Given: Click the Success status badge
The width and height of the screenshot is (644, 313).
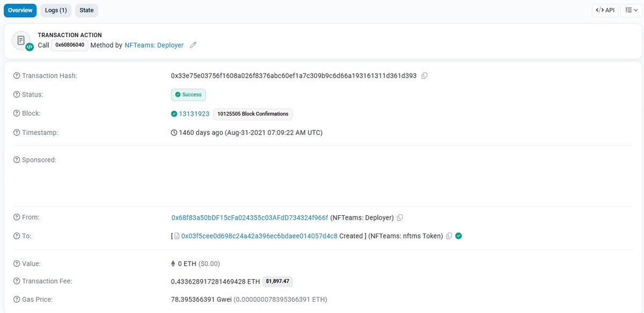Looking at the screenshot, I should [x=188, y=94].
